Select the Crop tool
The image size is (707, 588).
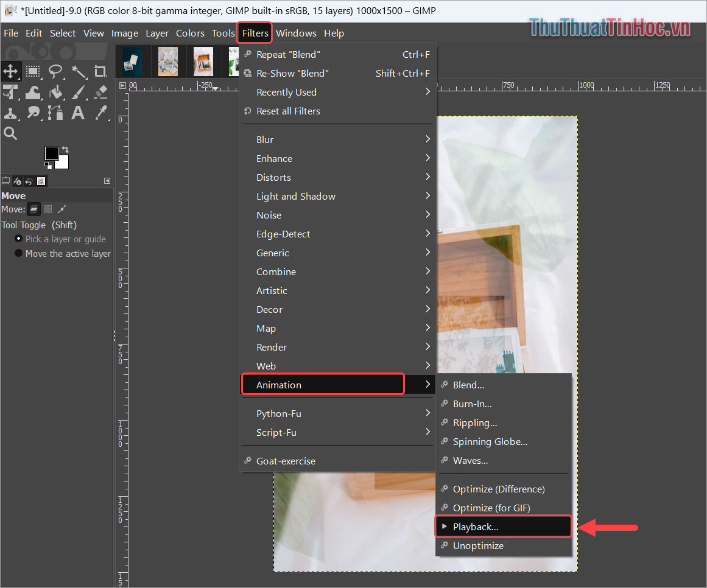100,71
